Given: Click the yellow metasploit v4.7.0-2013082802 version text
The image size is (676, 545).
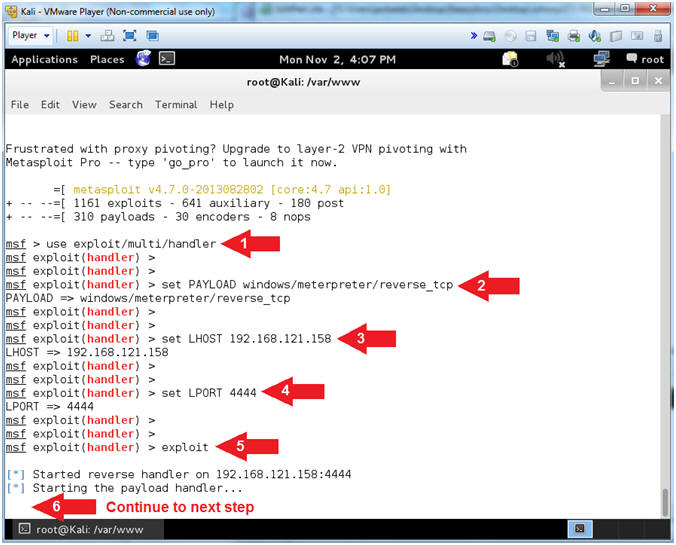Looking at the screenshot, I should (x=232, y=190).
